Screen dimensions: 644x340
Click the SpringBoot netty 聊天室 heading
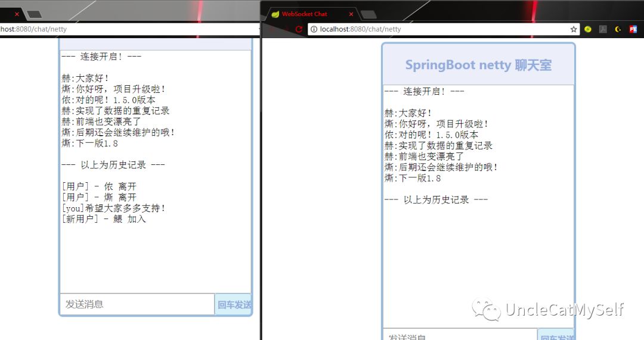click(478, 65)
